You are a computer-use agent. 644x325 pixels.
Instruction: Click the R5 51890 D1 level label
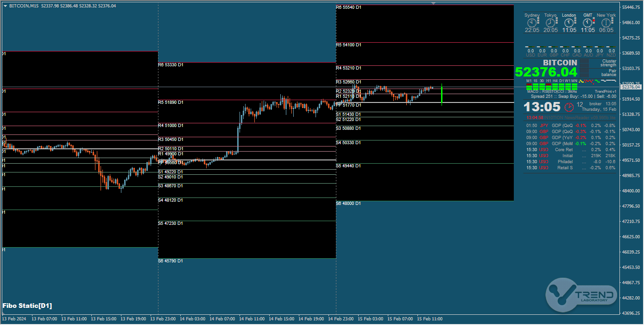(171, 102)
